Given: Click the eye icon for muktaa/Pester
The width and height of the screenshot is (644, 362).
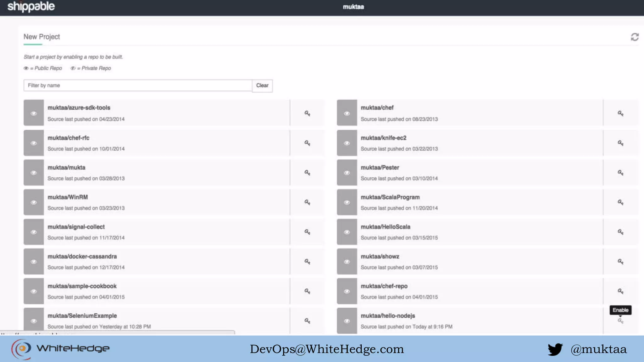Looking at the screenshot, I should point(347,173).
